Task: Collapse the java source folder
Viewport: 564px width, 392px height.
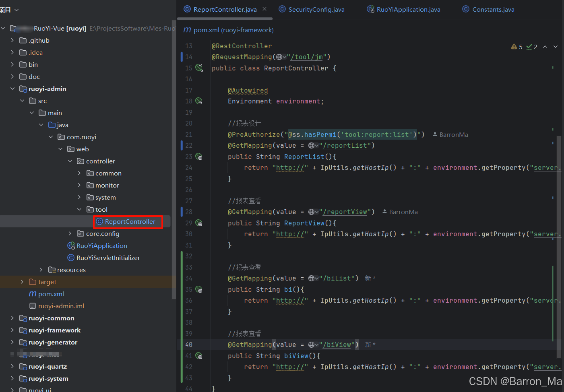Action: [x=41, y=125]
